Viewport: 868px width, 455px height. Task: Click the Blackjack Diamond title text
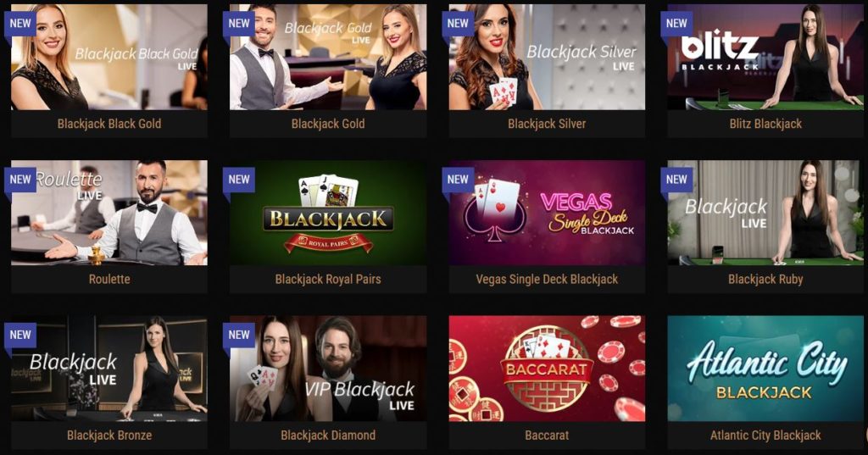pos(328,436)
